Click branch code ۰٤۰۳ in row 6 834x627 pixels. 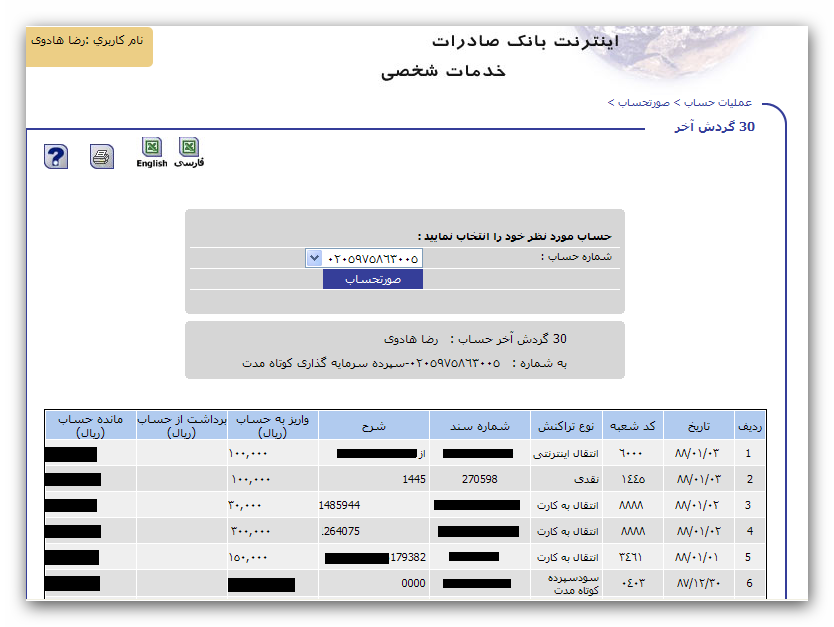[x=633, y=583]
